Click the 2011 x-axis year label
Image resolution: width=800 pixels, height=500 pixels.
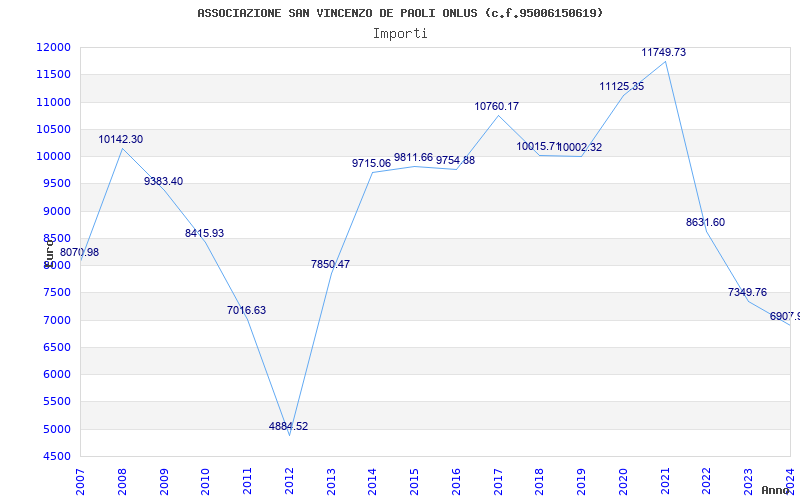tap(247, 482)
